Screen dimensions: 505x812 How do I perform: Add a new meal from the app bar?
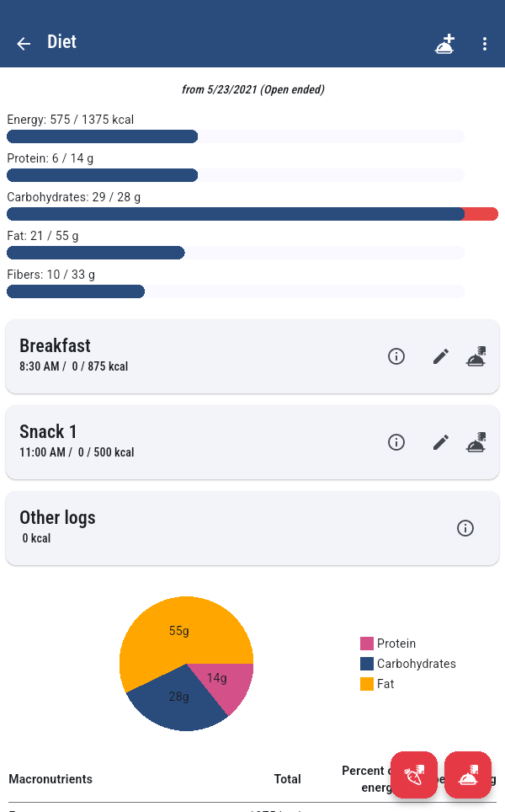(x=444, y=44)
